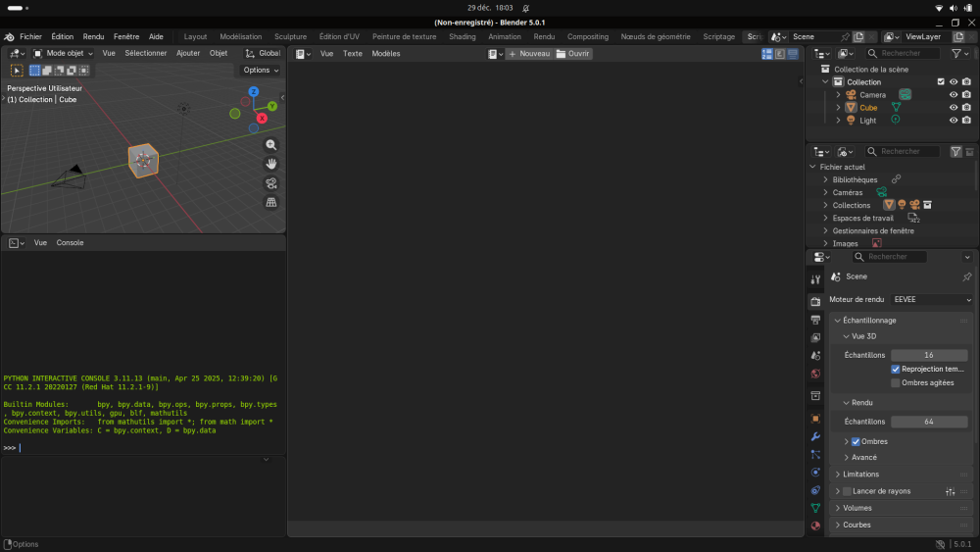Open the World properties tab icon
The image size is (980, 552).
click(x=815, y=374)
